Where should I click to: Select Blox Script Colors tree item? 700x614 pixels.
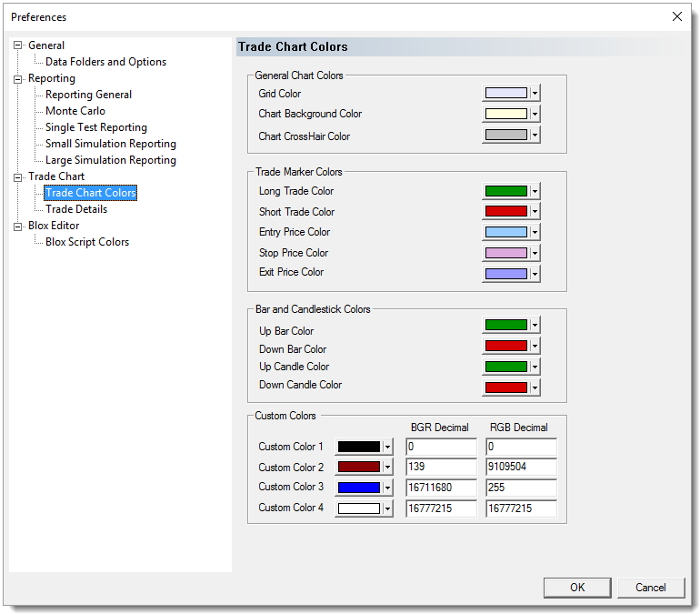tap(87, 242)
